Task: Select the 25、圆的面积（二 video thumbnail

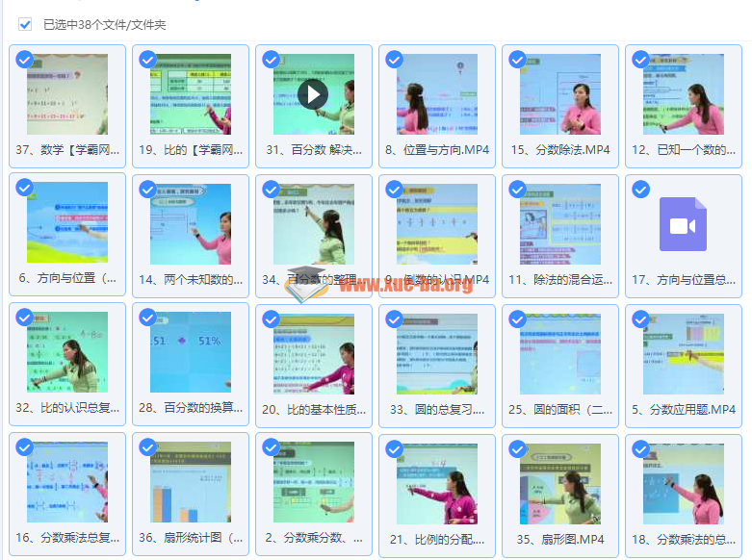Action: [559, 354]
